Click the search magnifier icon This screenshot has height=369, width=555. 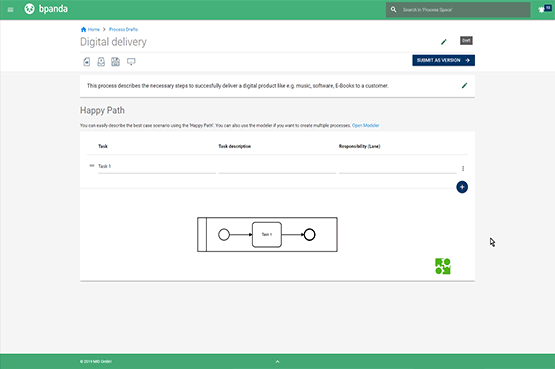click(x=393, y=10)
